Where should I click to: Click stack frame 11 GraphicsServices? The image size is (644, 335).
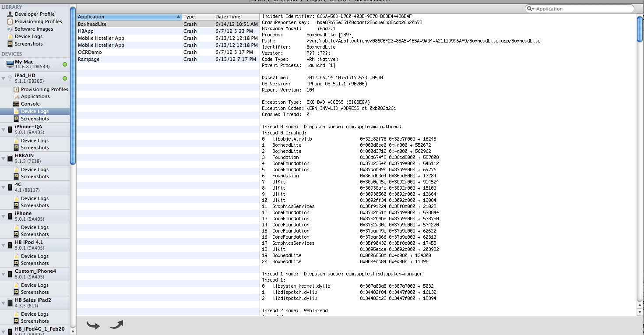[x=349, y=206]
